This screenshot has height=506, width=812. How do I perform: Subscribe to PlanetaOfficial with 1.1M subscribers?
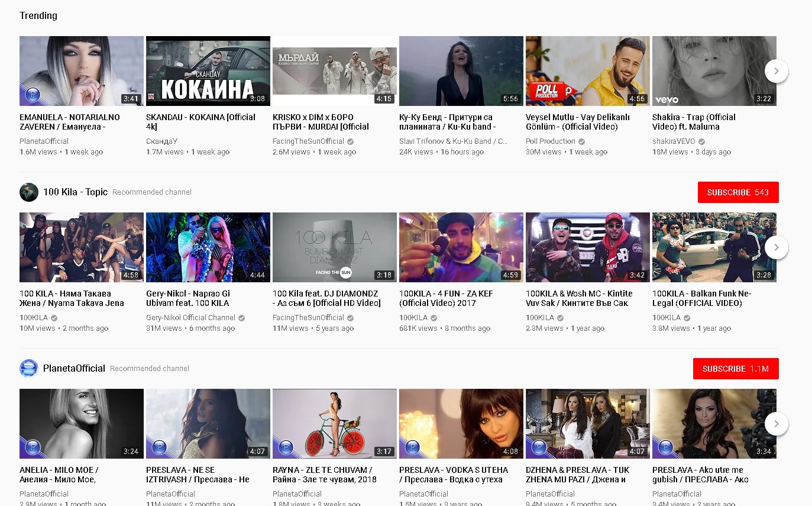(736, 369)
